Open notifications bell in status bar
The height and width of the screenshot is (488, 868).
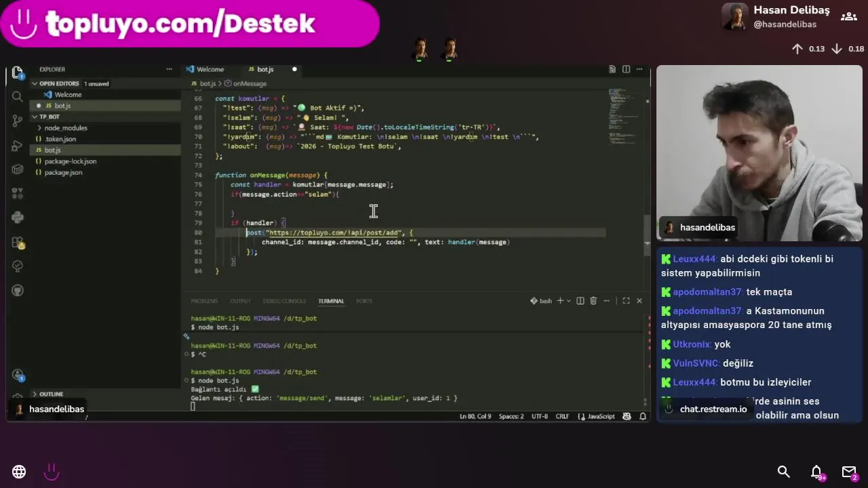[642, 416]
